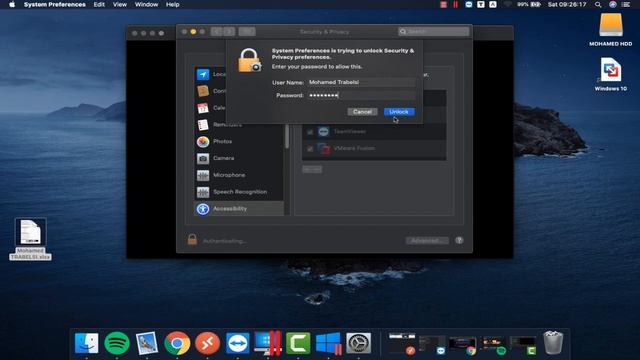
Task: Cancel the password dialog
Action: pyautogui.click(x=362, y=111)
